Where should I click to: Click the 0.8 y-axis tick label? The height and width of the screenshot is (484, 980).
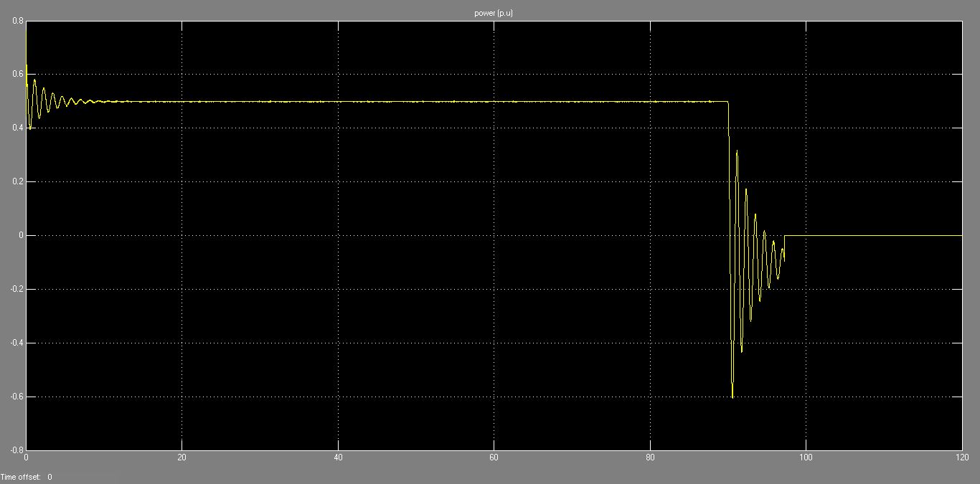(17, 21)
